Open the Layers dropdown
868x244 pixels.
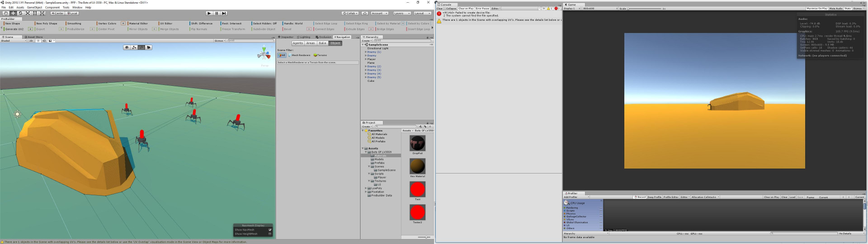401,13
